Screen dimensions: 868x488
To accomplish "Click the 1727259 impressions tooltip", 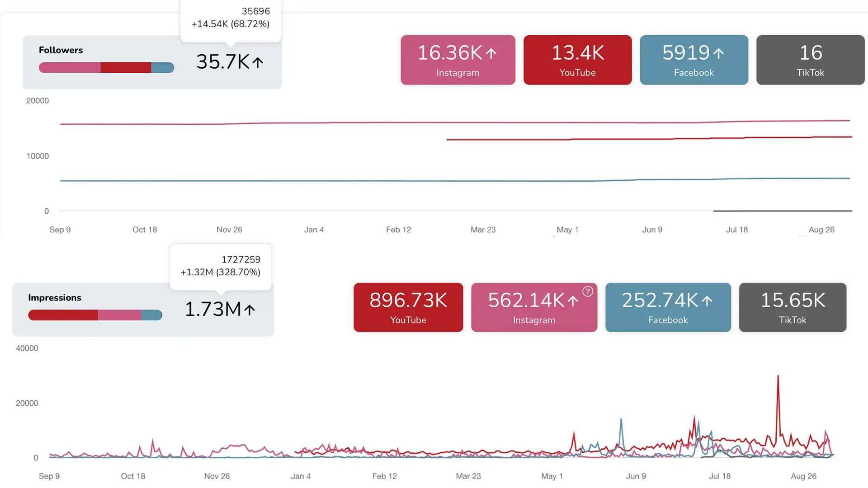I will (x=220, y=266).
